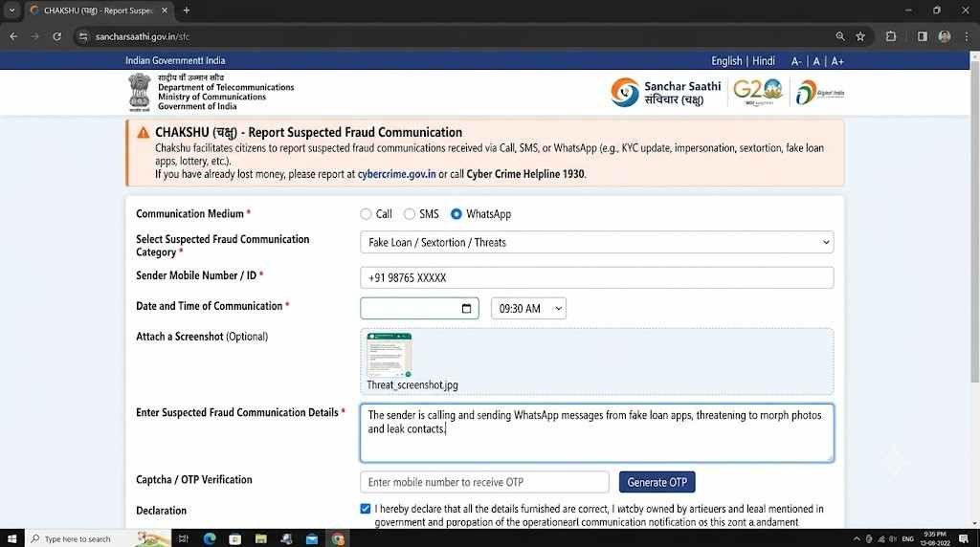Select the Call radio button
This screenshot has width=980, height=547.
(x=366, y=214)
